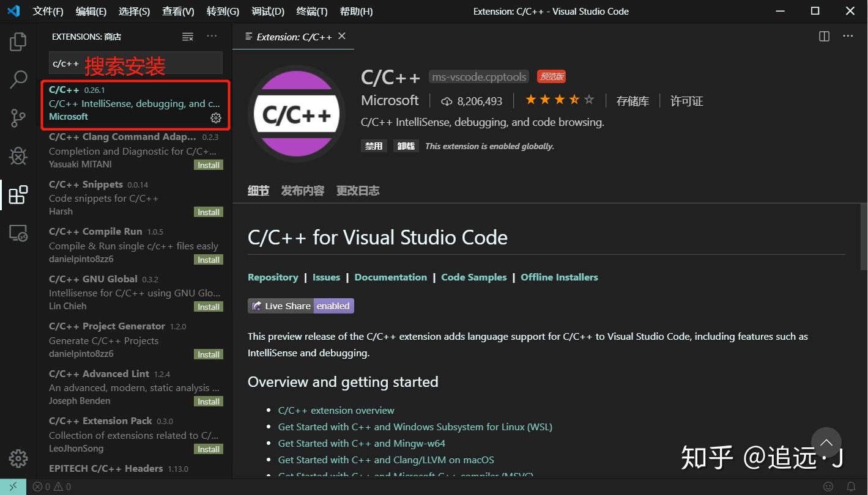Open errors and warnings count in status bar

(52, 487)
